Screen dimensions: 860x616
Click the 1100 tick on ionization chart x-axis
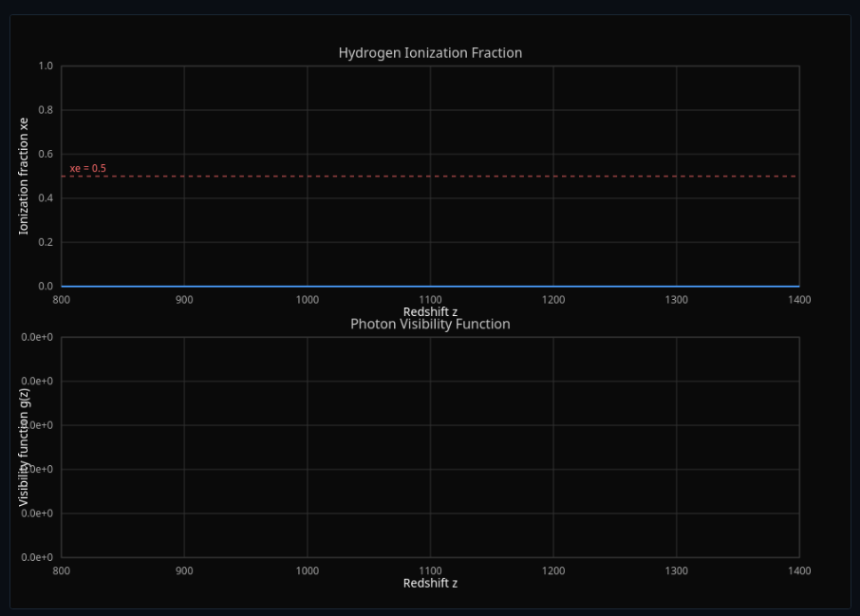tap(430, 300)
